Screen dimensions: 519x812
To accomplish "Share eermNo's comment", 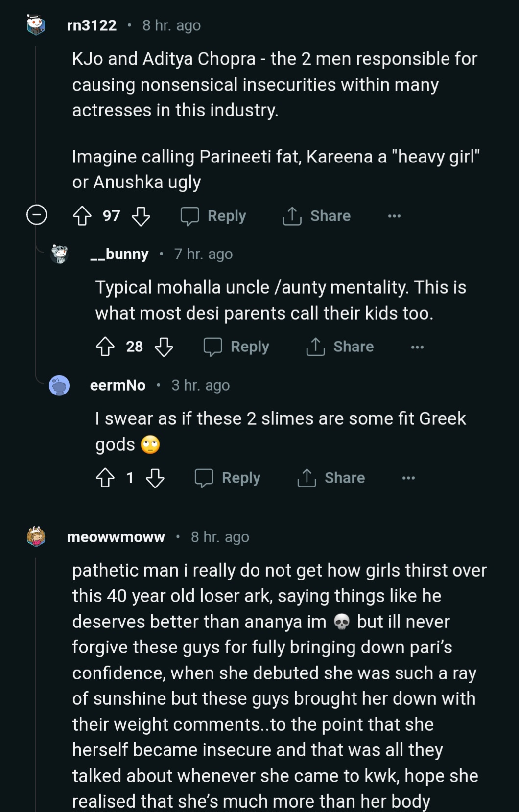I will [331, 478].
